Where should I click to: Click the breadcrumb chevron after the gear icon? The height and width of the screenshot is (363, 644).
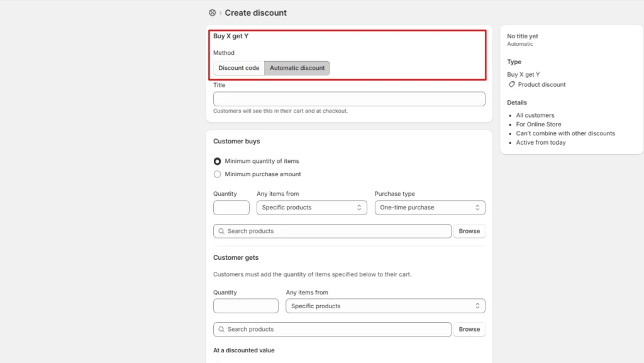(221, 13)
